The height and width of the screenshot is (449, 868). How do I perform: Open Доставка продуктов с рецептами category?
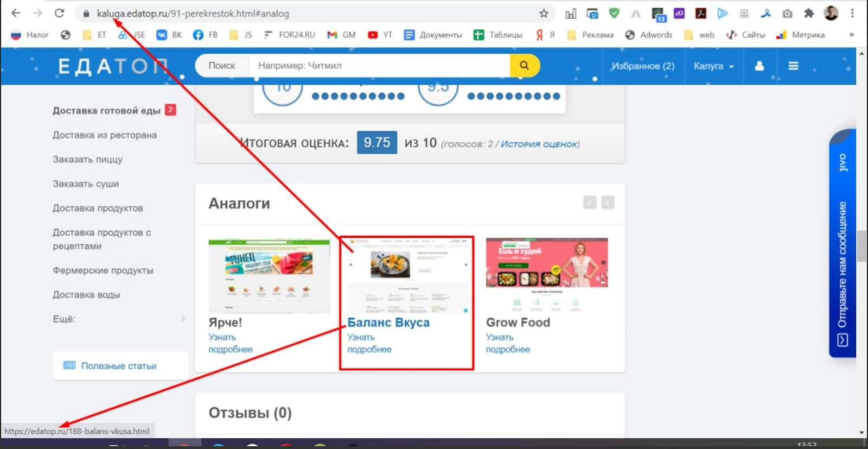[x=102, y=239]
